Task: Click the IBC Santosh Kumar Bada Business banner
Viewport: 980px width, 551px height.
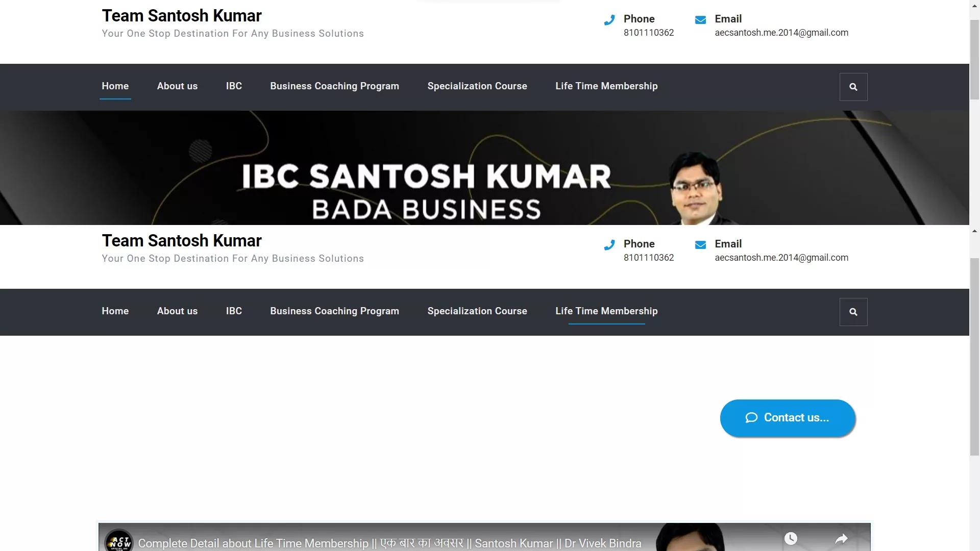Action: click(484, 168)
